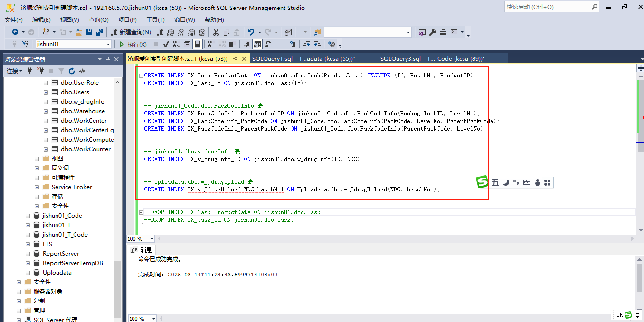Screen dimensions: 644x322
Task: Click the disconnect plug icon in Object Explorer
Action: click(x=41, y=71)
